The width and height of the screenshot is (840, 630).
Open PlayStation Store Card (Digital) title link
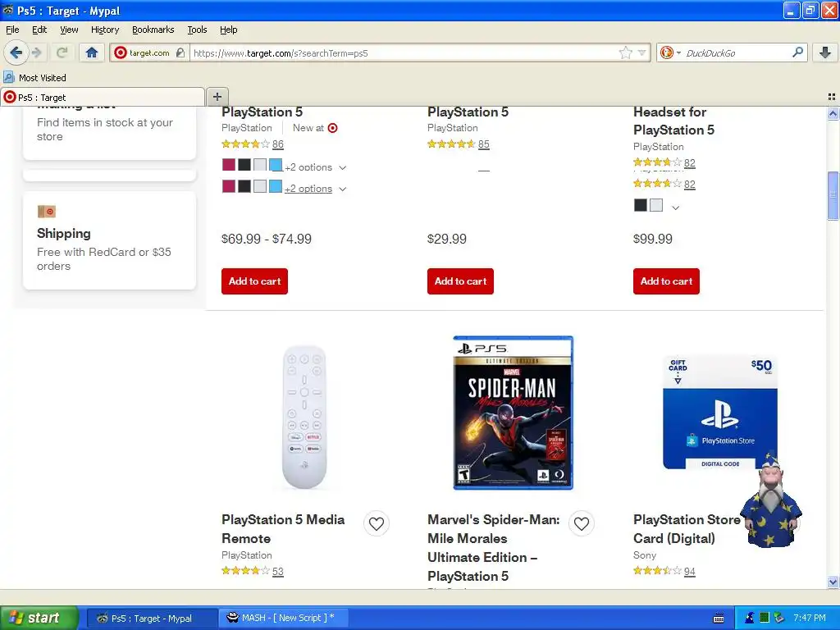coord(687,529)
